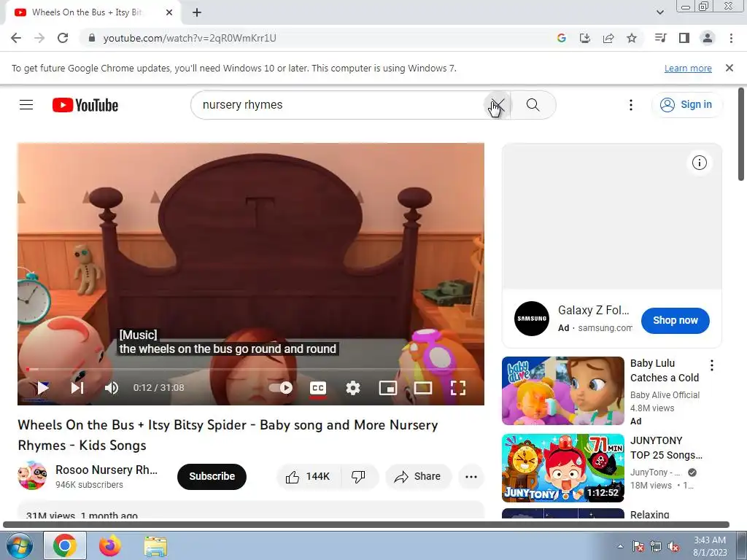Open Rosoo Nursery Rhymes channel avatar
This screenshot has width=747, height=560.
tap(32, 475)
